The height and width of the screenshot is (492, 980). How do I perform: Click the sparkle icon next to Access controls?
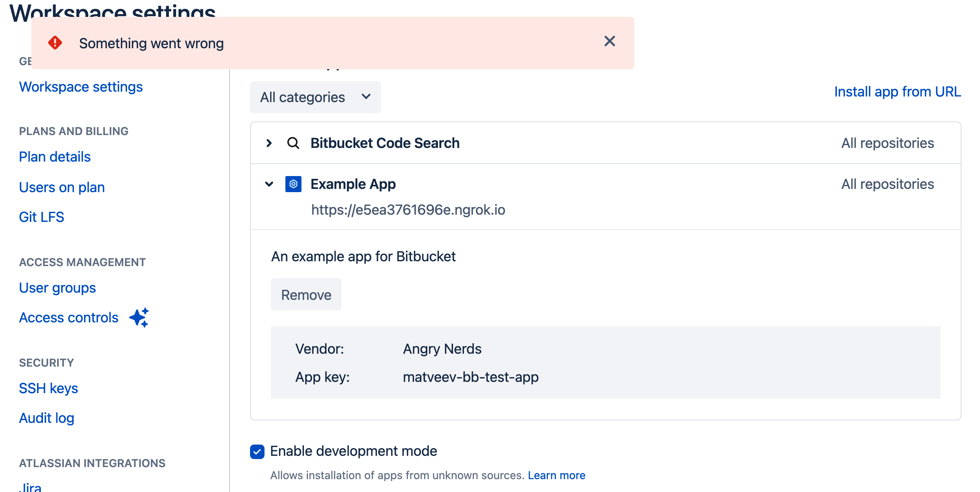[139, 318]
